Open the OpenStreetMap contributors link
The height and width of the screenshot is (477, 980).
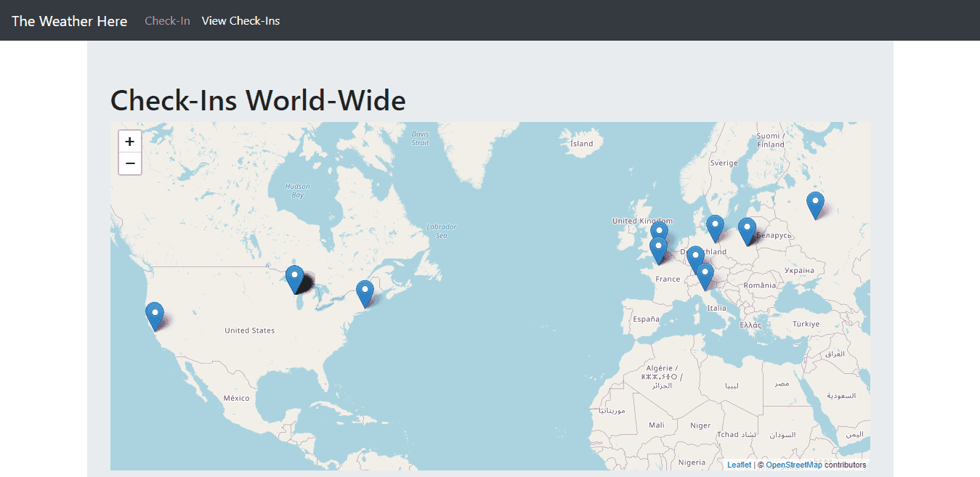tap(793, 465)
